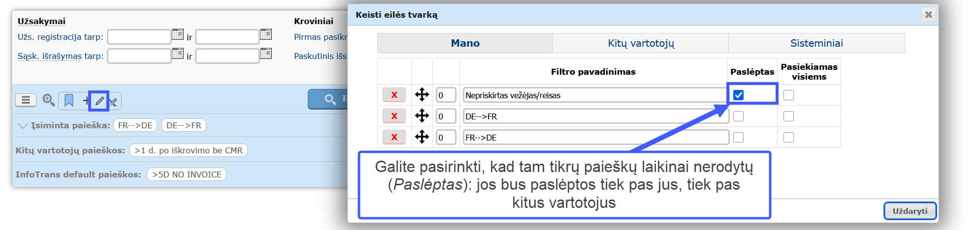Screen dimensions: 980x230
Task: Grab move handle of DE-->FR row
Action: (422, 115)
